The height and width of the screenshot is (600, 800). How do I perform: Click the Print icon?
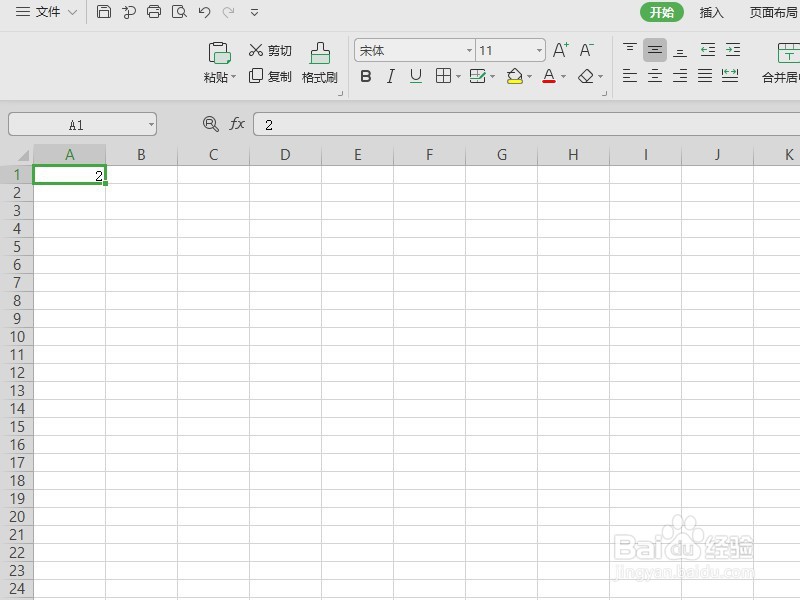coord(154,11)
